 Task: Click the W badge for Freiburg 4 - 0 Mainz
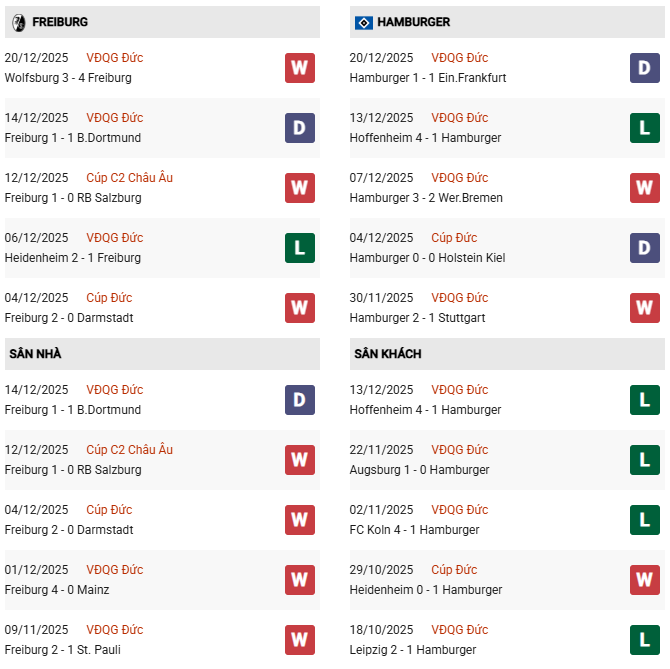(x=299, y=580)
